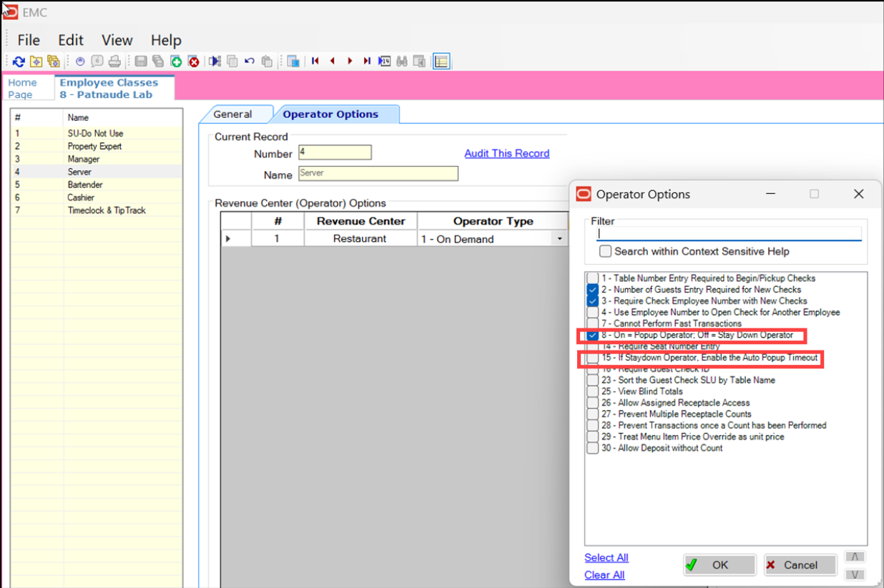
Task: Select the Cashier row in the list
Action: coord(97,197)
